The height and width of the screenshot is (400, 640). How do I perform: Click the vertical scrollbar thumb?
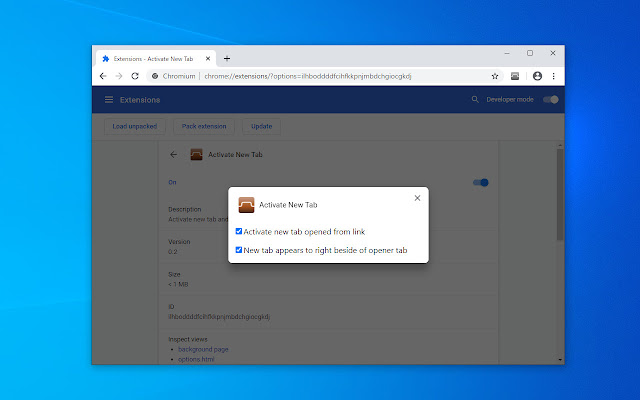pyautogui.click(x=560, y=194)
